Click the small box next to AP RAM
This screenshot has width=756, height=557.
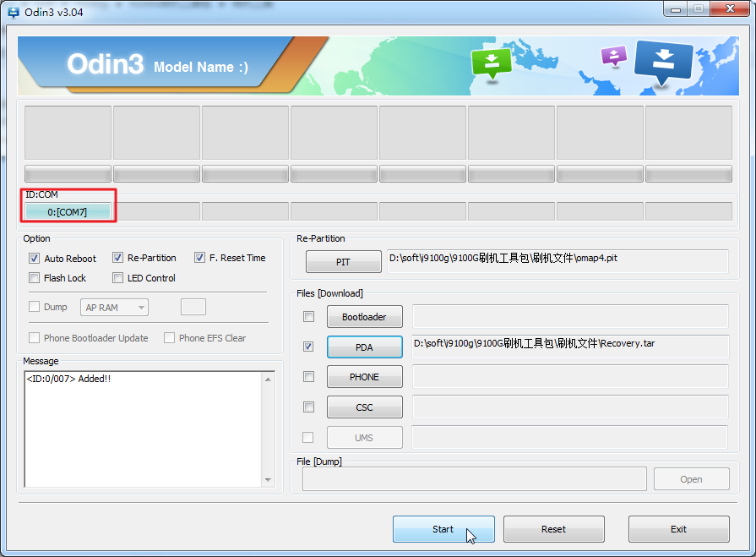tap(193, 307)
